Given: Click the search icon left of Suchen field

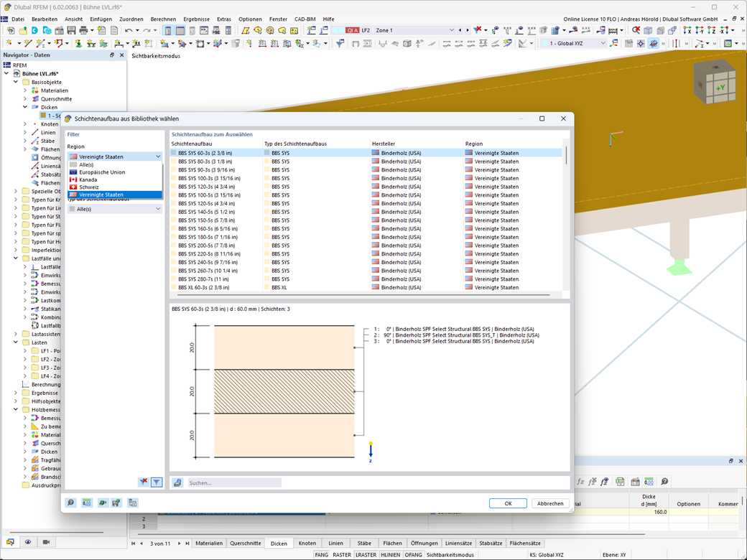Looking at the screenshot, I should point(177,483).
